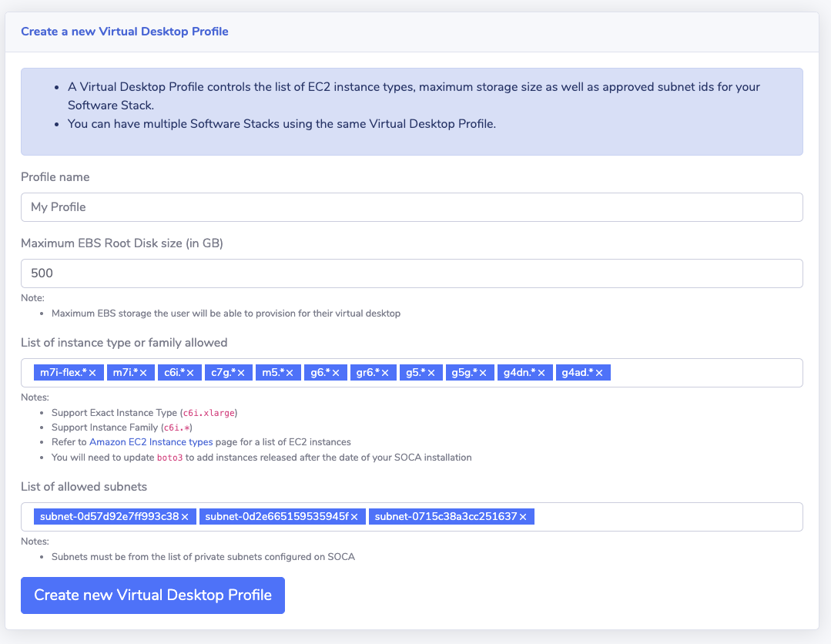Viewport: 831px width, 644px height.
Task: Remove the g6.* instance family tag
Action: 336,373
